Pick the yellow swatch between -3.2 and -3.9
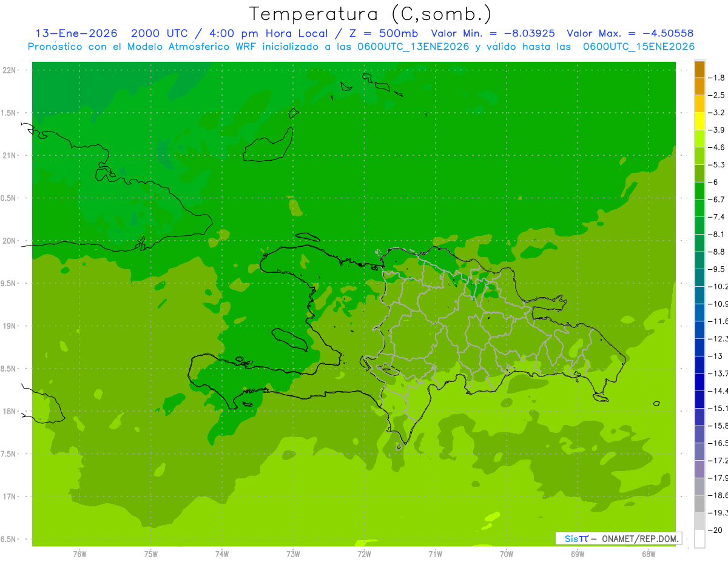 (x=699, y=121)
